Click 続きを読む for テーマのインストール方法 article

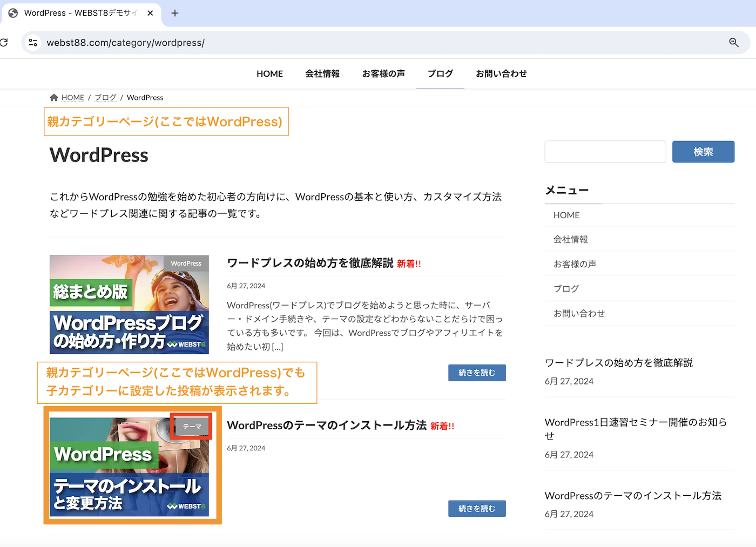477,509
